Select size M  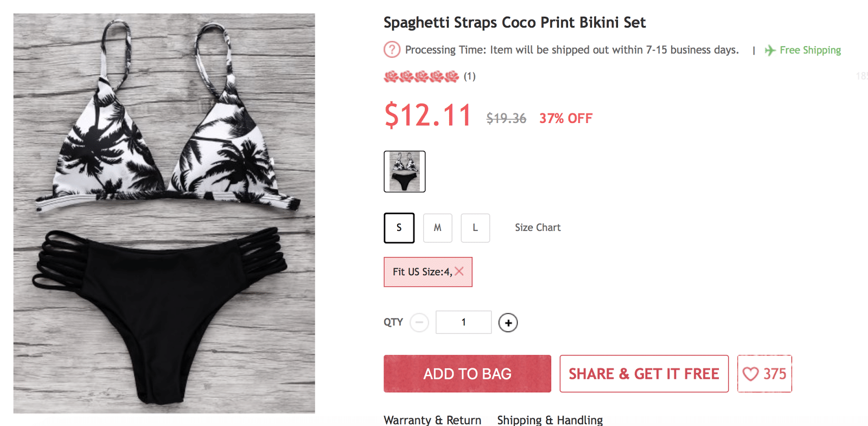(x=437, y=228)
